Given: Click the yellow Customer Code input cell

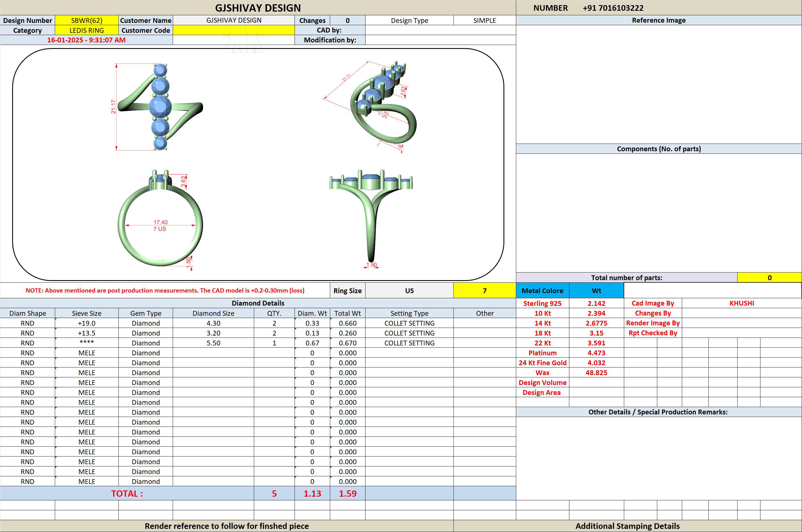Looking at the screenshot, I should [234, 30].
